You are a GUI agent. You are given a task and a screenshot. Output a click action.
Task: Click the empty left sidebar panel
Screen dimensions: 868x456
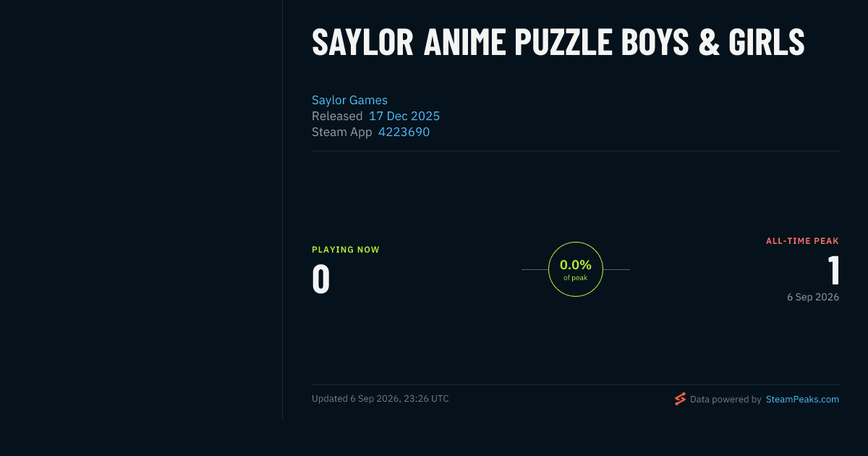coord(141,210)
